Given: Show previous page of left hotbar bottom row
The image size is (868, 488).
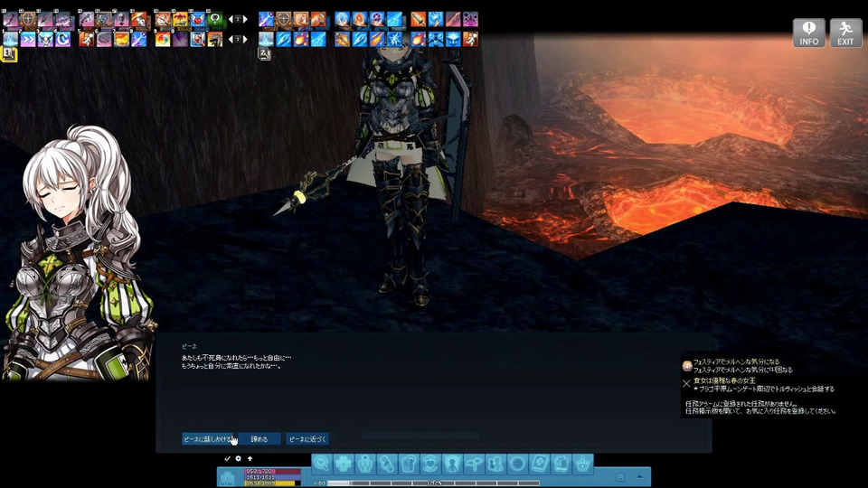Looking at the screenshot, I should (x=231, y=39).
